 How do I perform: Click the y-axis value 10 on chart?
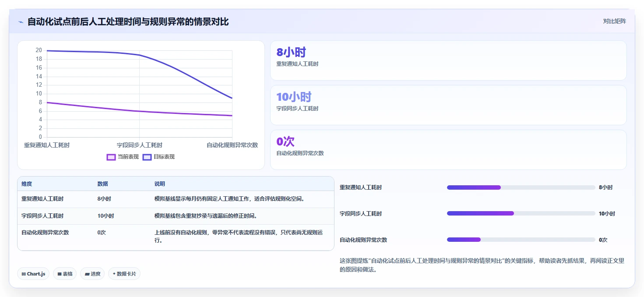pos(39,94)
